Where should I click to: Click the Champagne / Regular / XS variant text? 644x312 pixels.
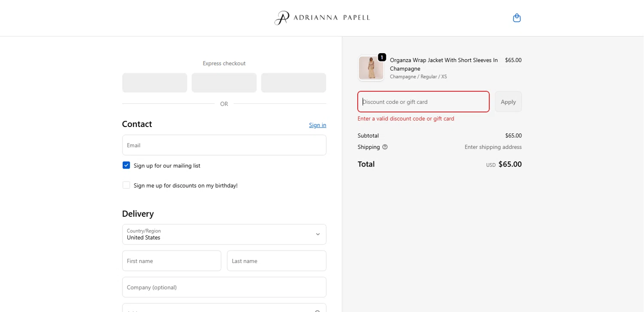click(418, 77)
